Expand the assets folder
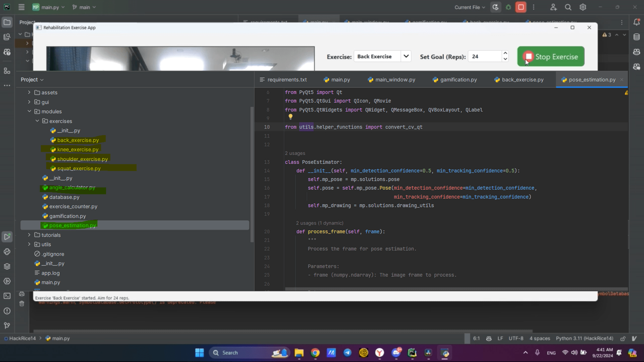This screenshot has height=362, width=644. click(x=29, y=93)
